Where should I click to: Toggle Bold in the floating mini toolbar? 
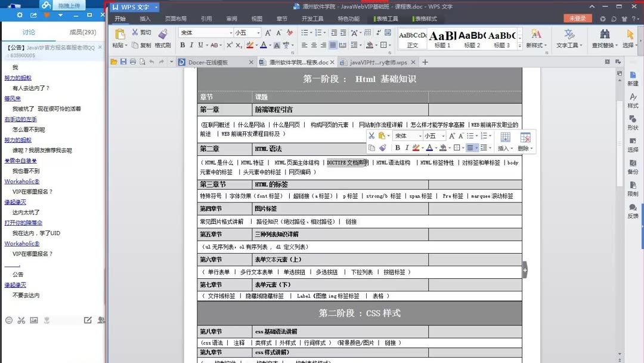click(398, 147)
